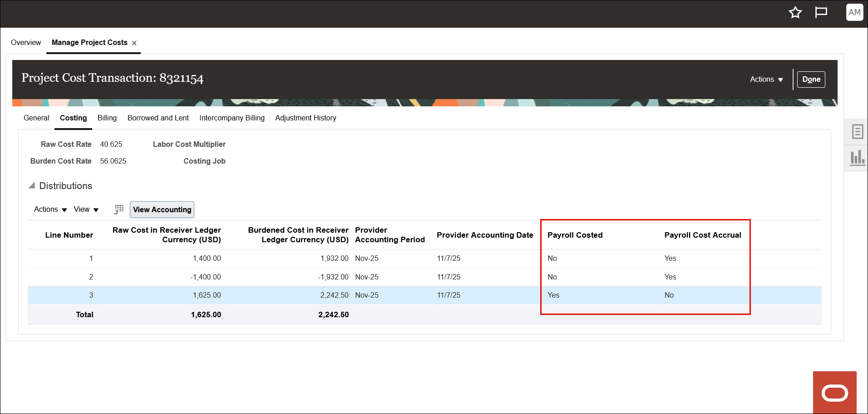Open the View menu for Distributions

(85, 209)
